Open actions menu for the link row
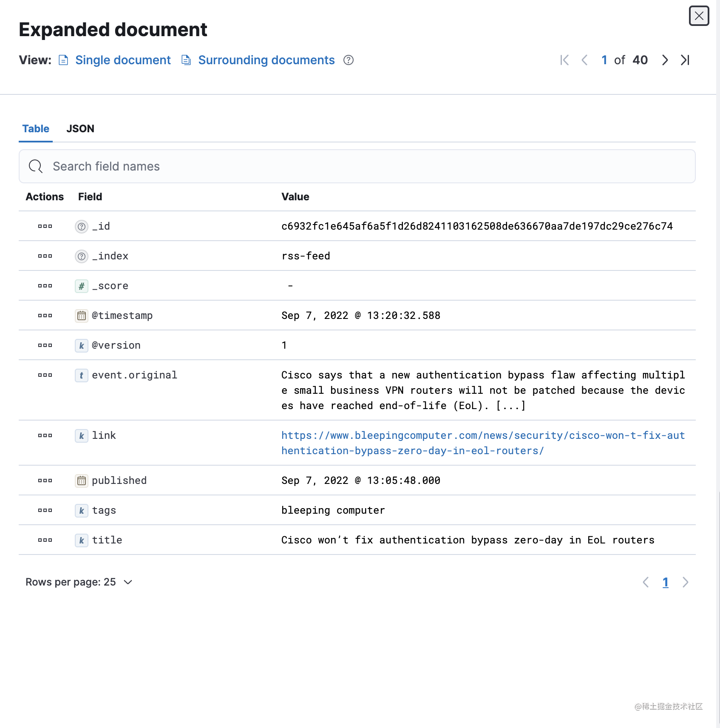 coord(45,435)
